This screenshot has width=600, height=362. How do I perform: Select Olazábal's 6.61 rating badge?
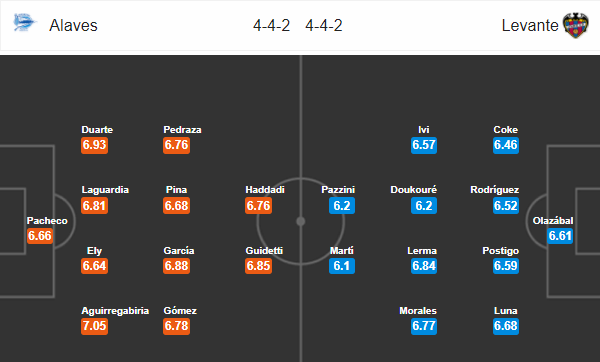click(x=560, y=236)
